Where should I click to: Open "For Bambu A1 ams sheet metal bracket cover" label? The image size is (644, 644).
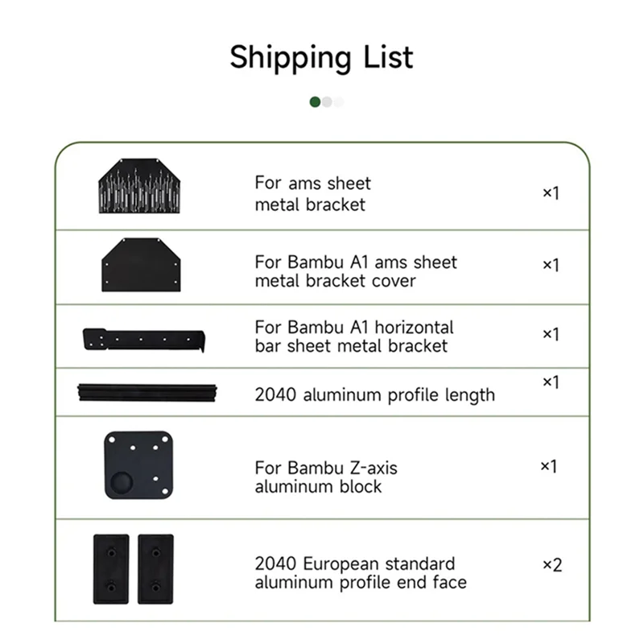click(355, 272)
